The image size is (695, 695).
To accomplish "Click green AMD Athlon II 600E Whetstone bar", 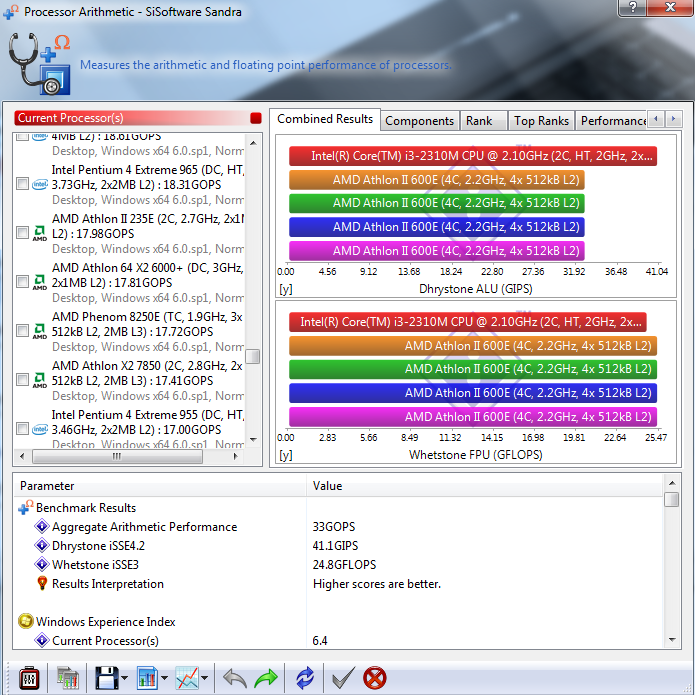I will 472,369.
